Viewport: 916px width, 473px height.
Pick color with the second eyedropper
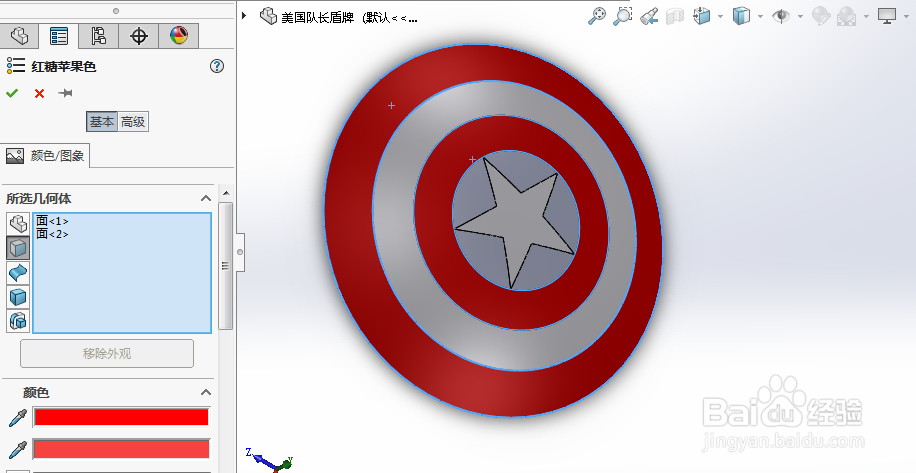18,449
